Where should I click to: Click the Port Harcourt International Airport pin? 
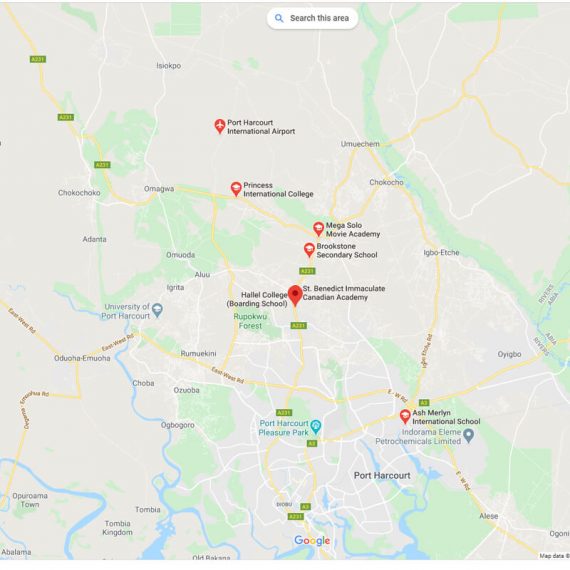pos(220,126)
